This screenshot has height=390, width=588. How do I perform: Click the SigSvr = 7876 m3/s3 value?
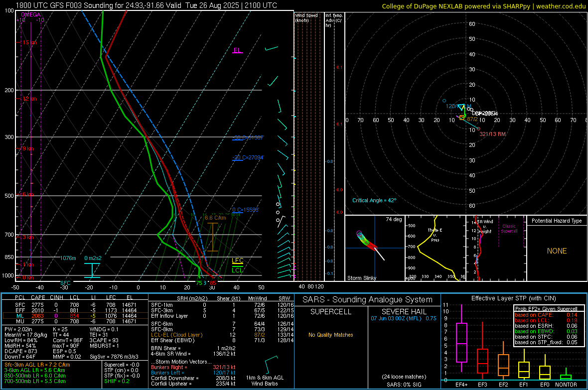[114, 357]
